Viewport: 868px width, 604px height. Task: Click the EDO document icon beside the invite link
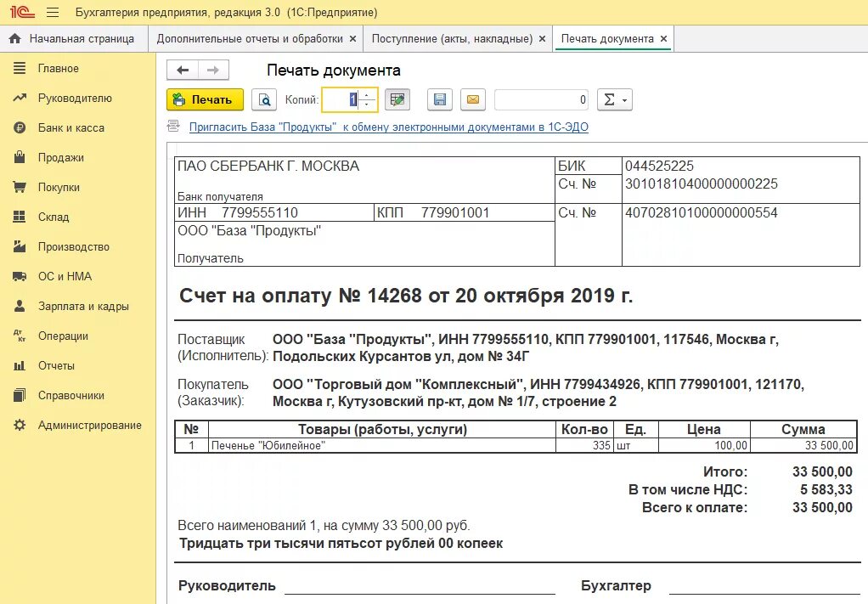(173, 127)
